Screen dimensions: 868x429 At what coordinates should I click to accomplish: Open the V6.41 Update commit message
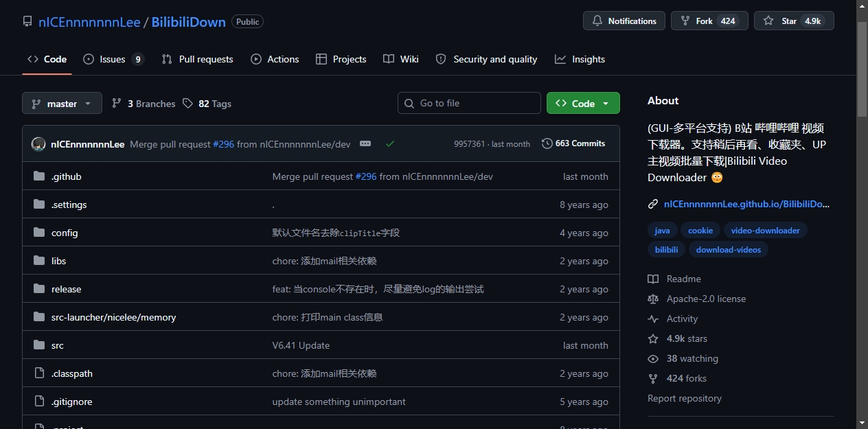coord(301,345)
